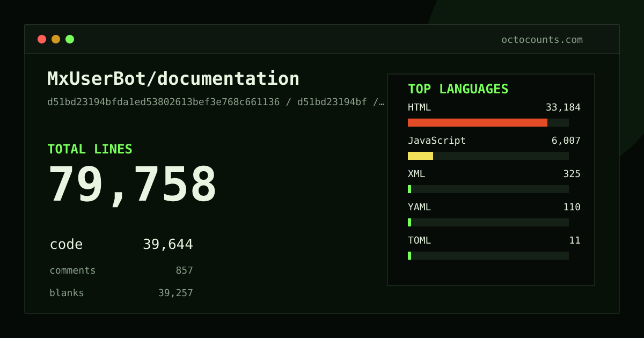Image resolution: width=644 pixels, height=338 pixels.
Task: Select the JavaScript line count 6,007
Action: point(566,141)
